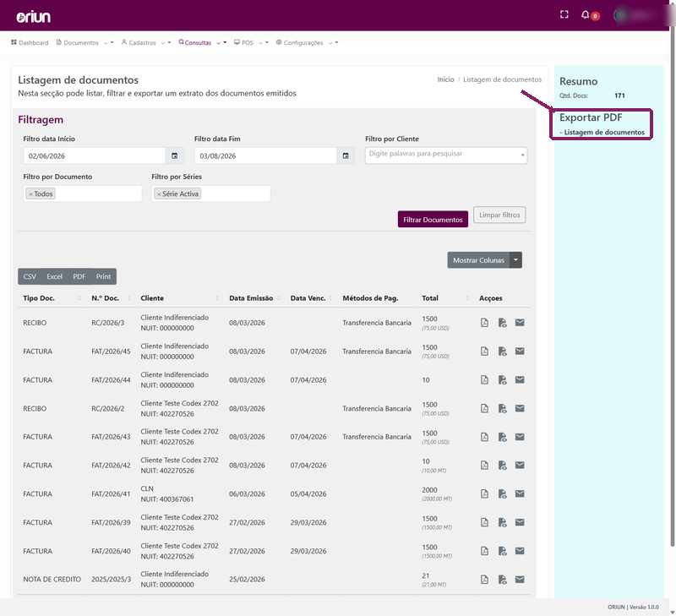
Task: Send email for NOTA DE CREDITO 2025/2025/3
Action: tap(520, 580)
